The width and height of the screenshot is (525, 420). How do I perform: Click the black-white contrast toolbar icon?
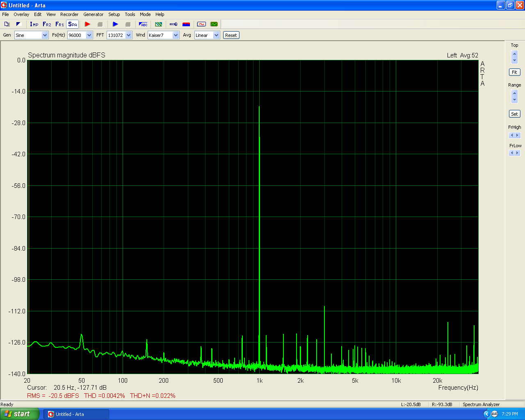pos(18,24)
